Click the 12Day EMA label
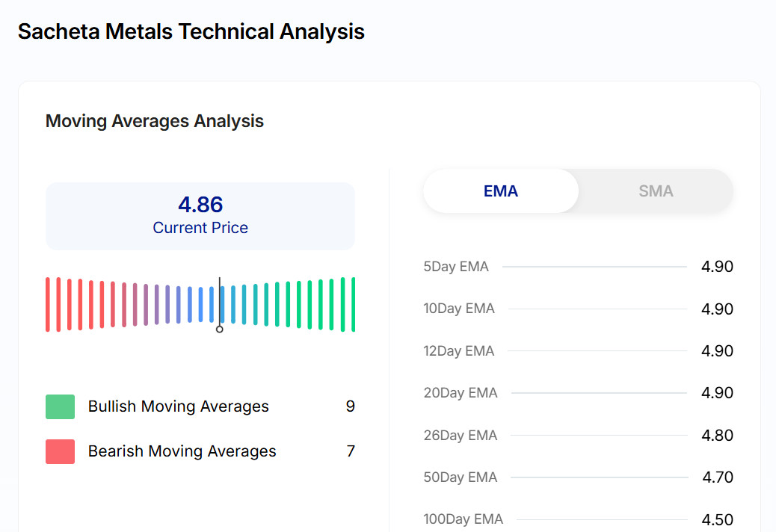Image resolution: width=776 pixels, height=532 pixels. 459,350
